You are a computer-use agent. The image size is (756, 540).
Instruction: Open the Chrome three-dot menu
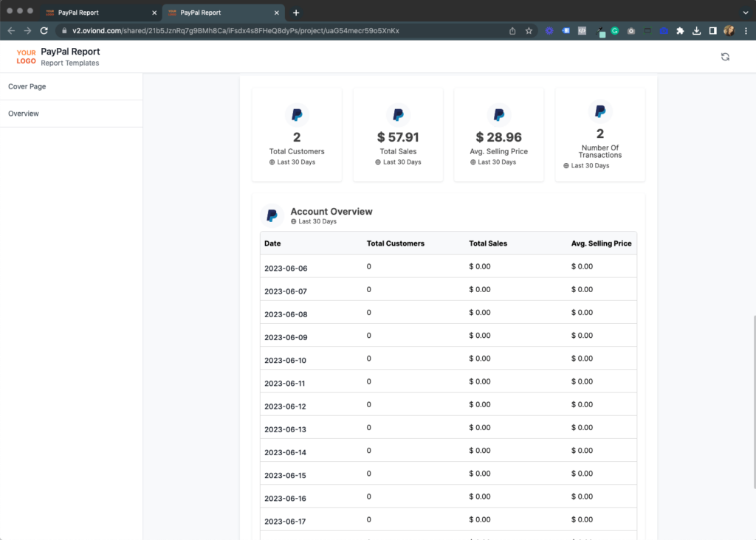tap(746, 31)
